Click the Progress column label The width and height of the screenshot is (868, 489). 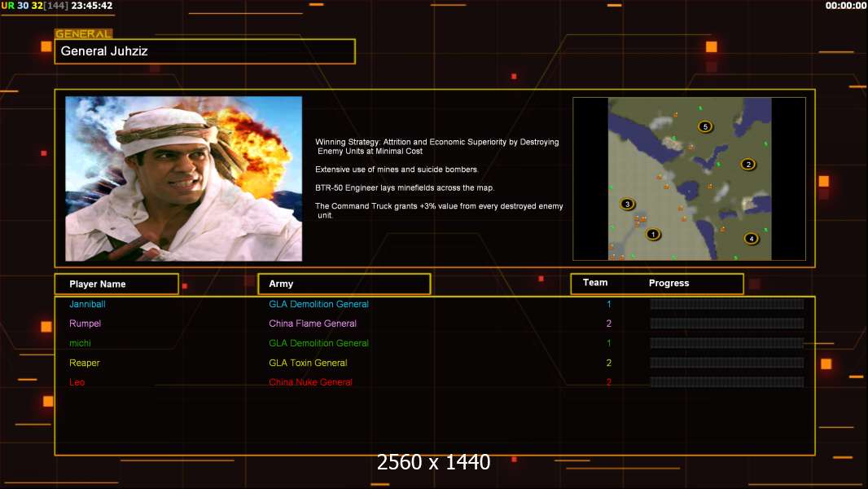pyautogui.click(x=669, y=283)
